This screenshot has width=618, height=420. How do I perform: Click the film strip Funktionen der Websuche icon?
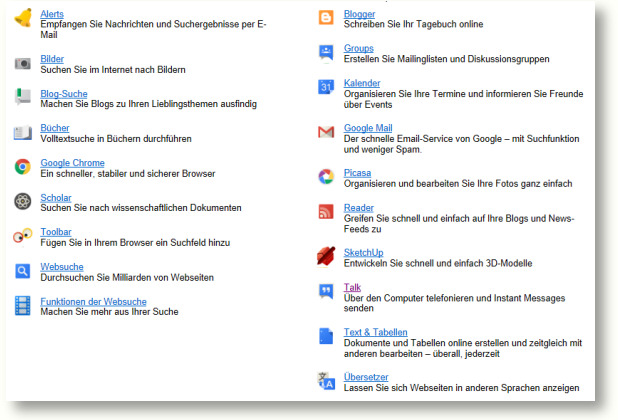point(22,305)
